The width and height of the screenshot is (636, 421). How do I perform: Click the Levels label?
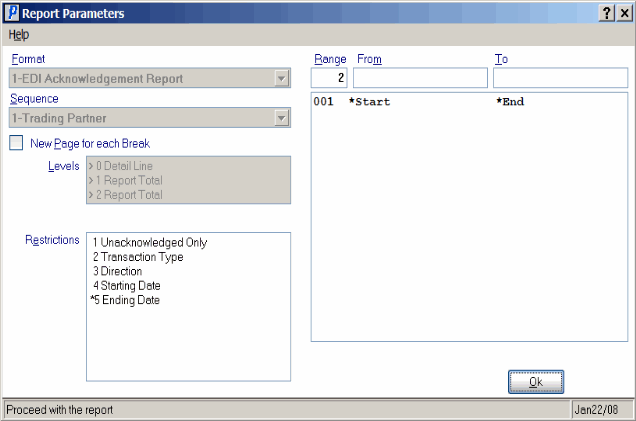tap(64, 166)
